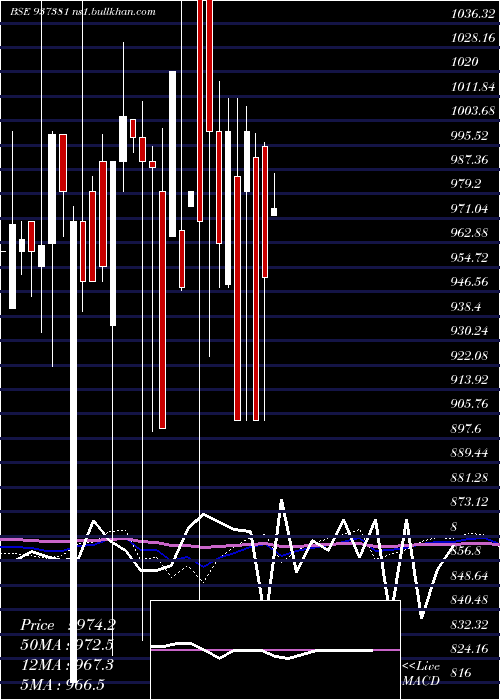The image size is (500, 700).
Task: Click the 946.56 price axis label
Action: 470,282
